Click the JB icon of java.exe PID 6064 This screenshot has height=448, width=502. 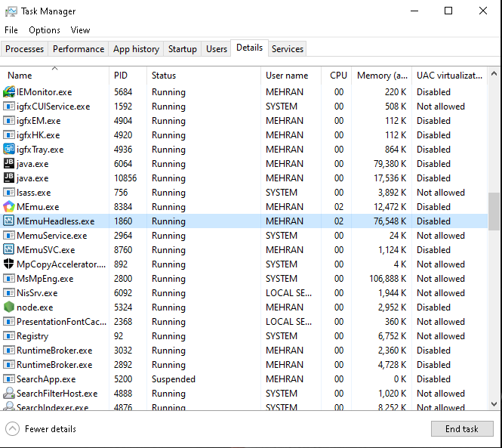[8, 163]
